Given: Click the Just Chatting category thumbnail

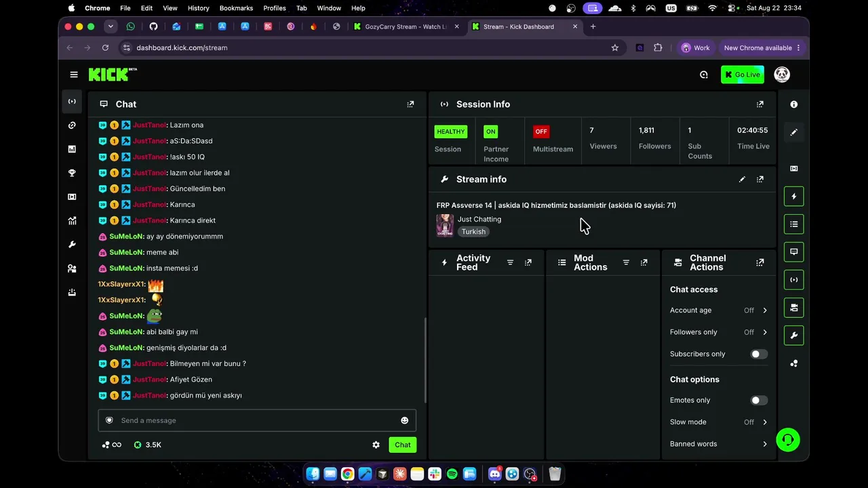Looking at the screenshot, I should click(x=445, y=225).
